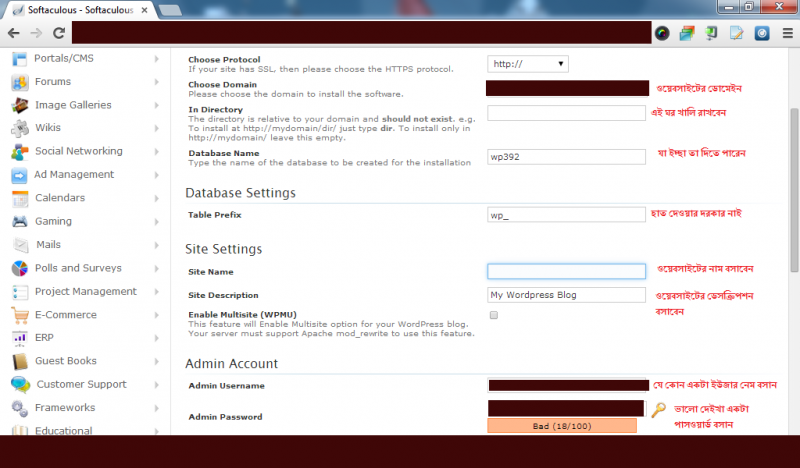
Task: Click the Choose Domain field
Action: pyautogui.click(x=567, y=88)
